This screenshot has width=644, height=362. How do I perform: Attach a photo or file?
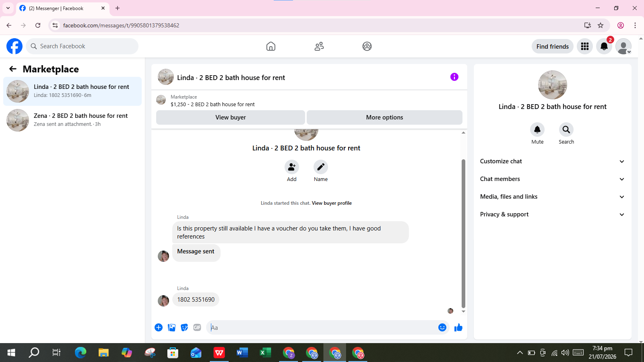point(172,327)
